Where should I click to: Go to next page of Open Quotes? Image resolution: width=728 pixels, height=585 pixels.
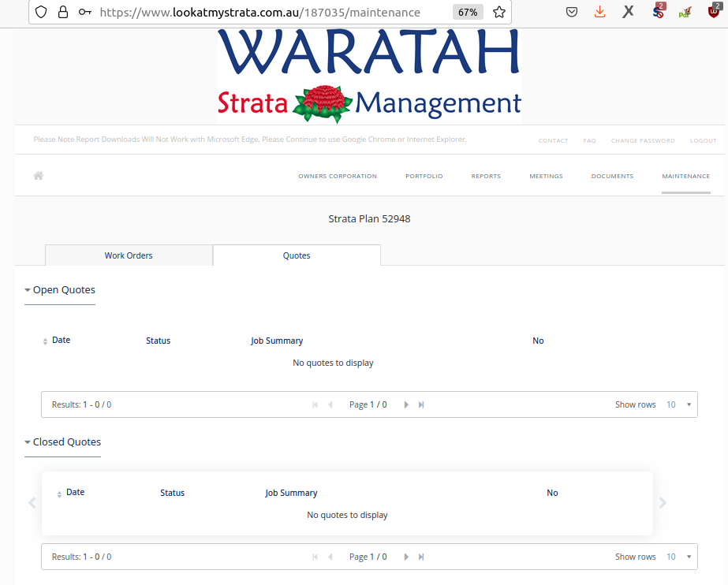point(406,404)
